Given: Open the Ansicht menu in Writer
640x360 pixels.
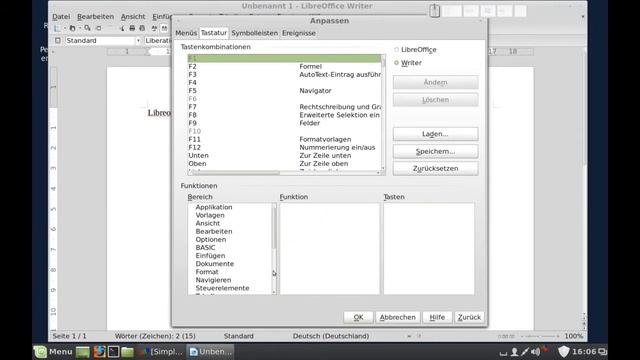Looking at the screenshot, I should tap(133, 17).
